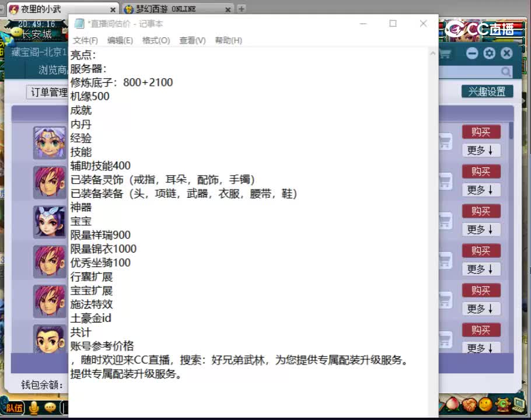Switch to the 梦幻西游 ONLINE tab
The width and height of the screenshot is (531, 420).
[178, 9]
